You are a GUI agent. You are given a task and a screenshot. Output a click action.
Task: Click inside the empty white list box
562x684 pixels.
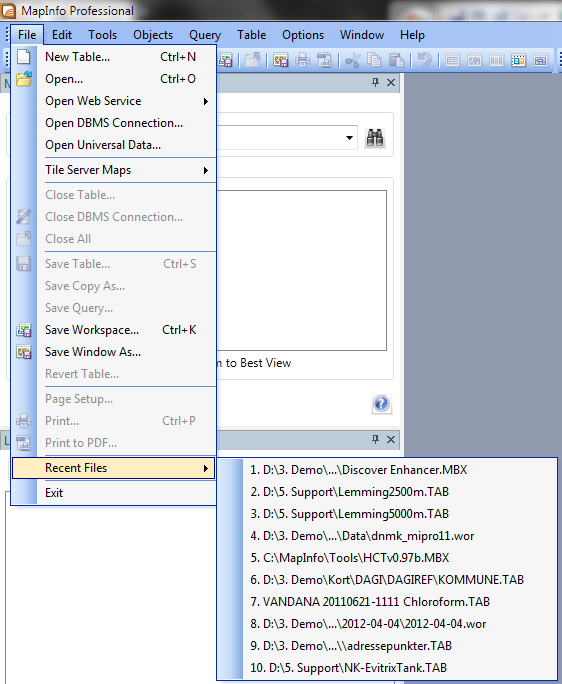(302, 270)
